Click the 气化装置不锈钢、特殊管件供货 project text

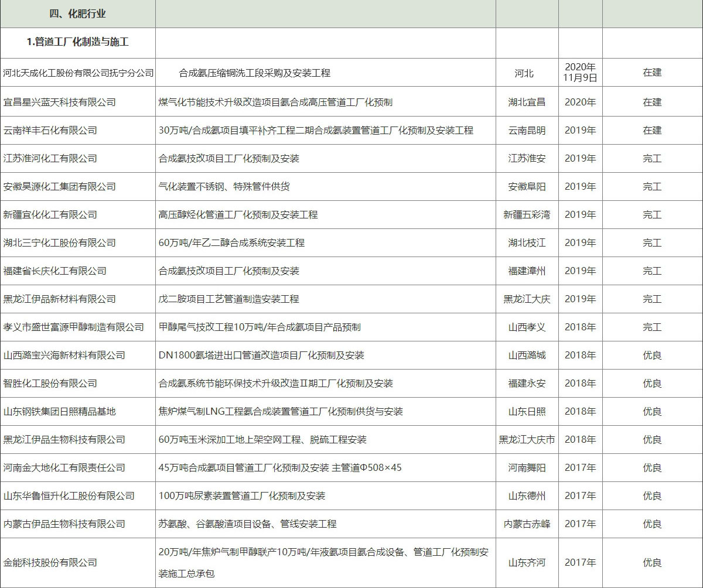[x=224, y=186]
